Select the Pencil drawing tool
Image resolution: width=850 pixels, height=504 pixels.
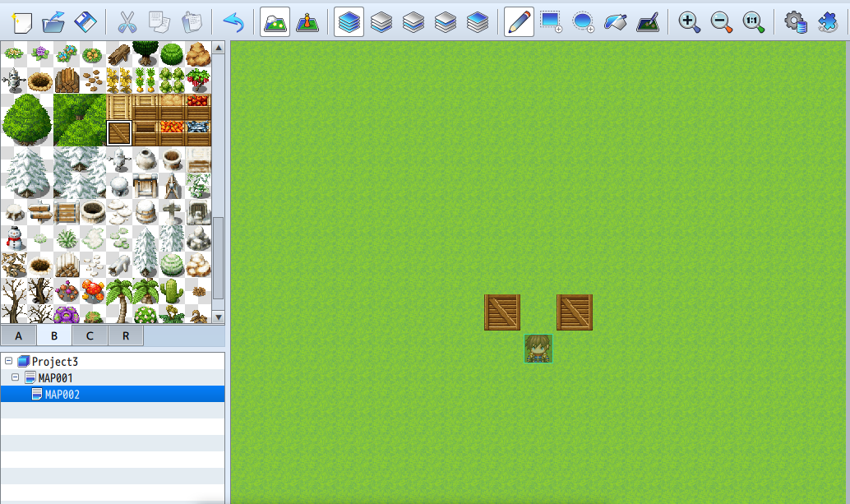(519, 22)
